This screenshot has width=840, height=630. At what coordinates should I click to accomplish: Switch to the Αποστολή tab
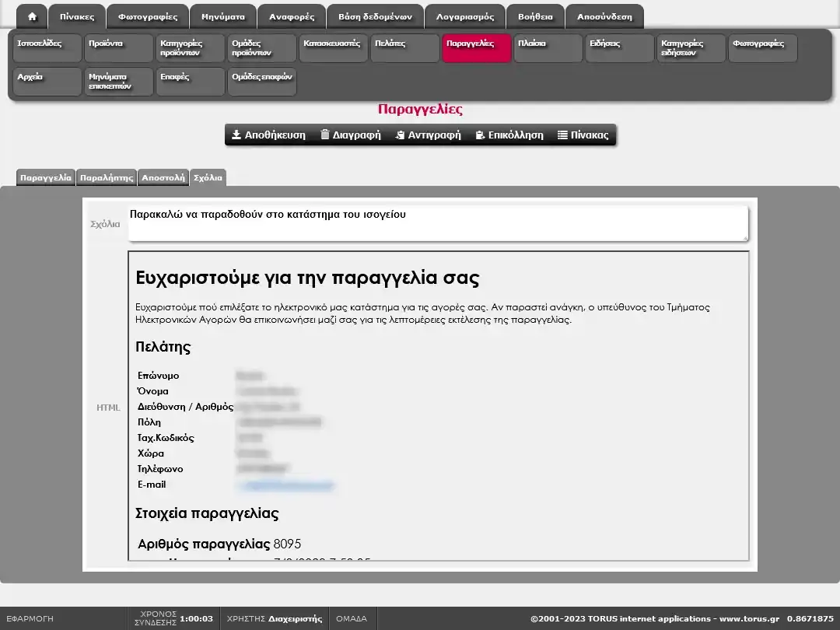click(x=163, y=177)
